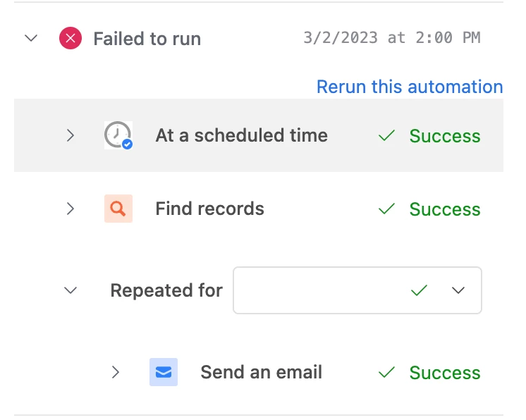Viewport: 526px width, 420px height.
Task: Expand the Send an email step
Action: [x=116, y=372]
